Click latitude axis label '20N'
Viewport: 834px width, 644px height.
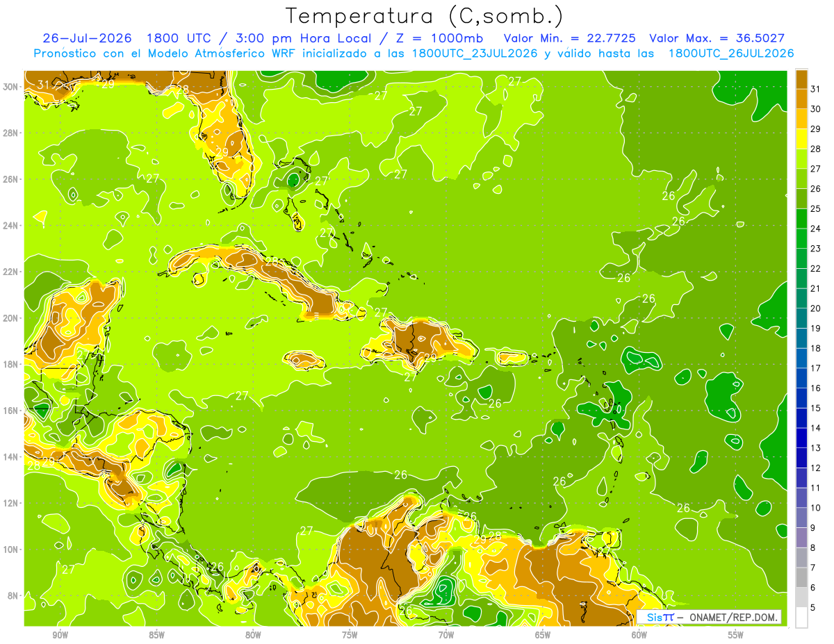coord(11,318)
